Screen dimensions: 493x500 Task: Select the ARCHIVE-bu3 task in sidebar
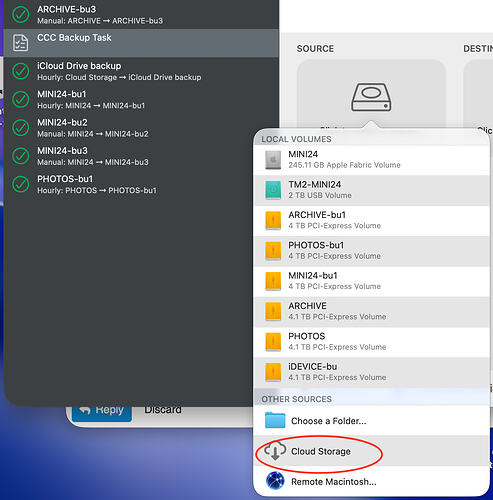coord(141,15)
